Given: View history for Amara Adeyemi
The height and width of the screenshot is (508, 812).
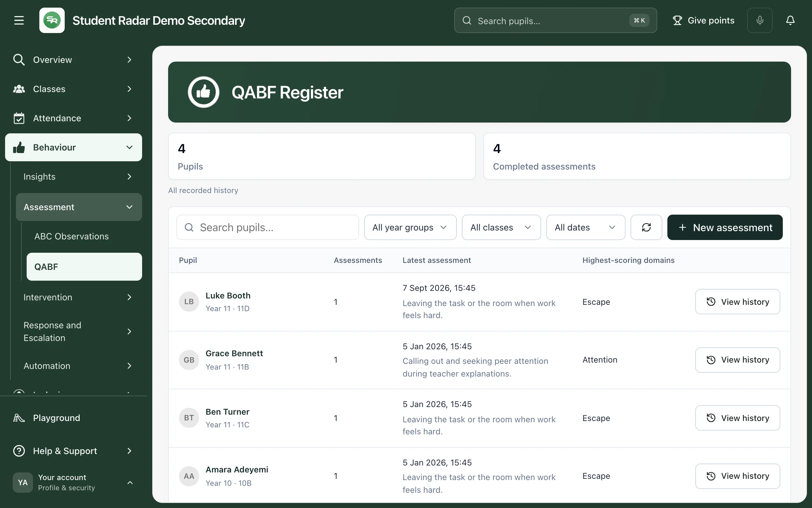Looking at the screenshot, I should coord(737,476).
